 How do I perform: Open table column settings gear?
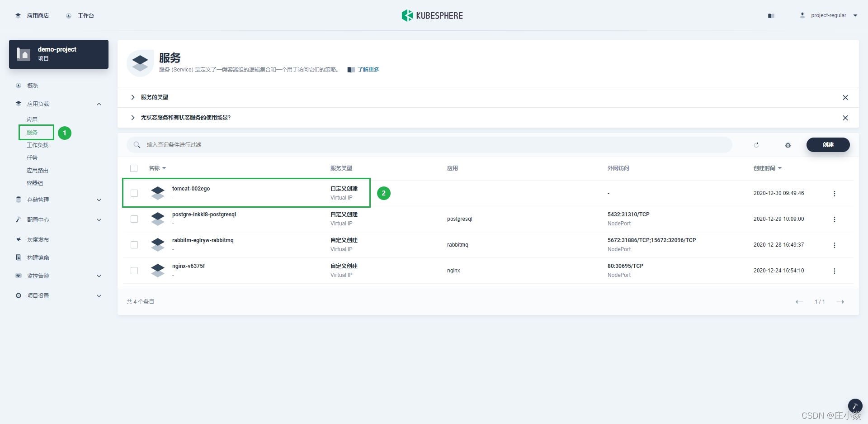(x=788, y=145)
